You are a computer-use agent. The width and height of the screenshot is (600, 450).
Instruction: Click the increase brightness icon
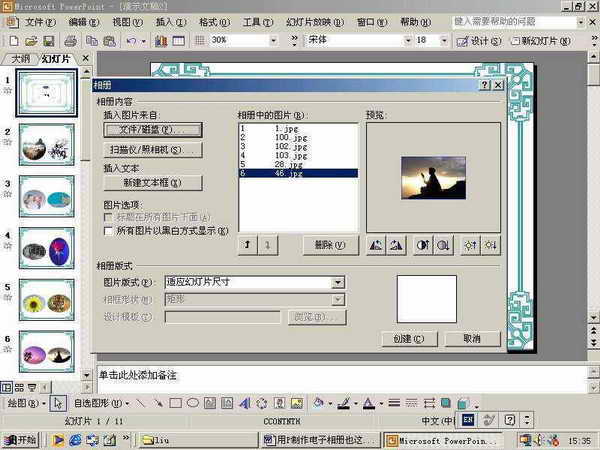tap(468, 245)
